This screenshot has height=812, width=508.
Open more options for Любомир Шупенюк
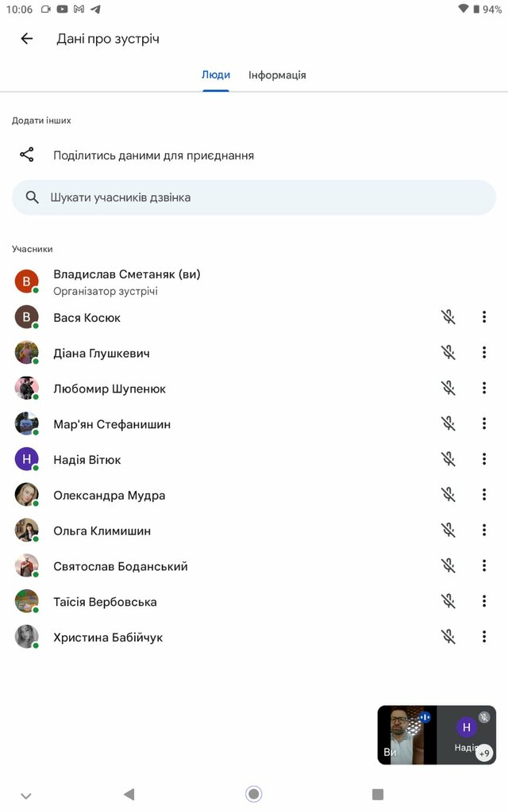(484, 389)
